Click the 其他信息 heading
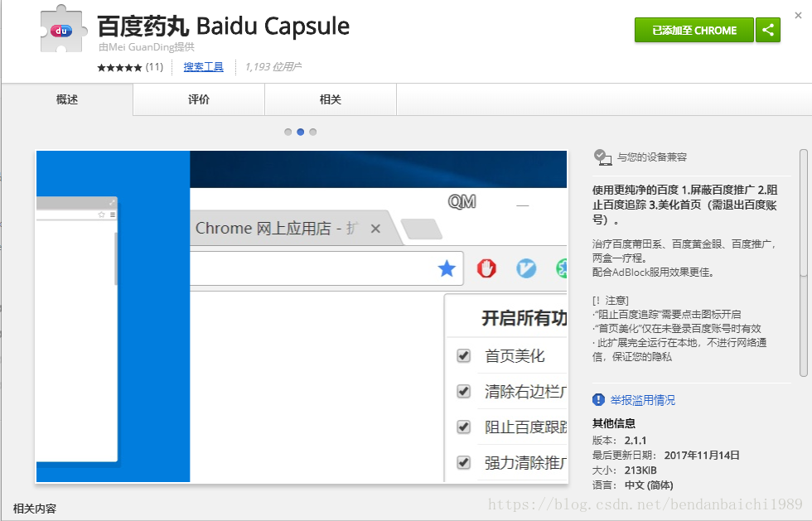812x521 pixels. point(614,423)
